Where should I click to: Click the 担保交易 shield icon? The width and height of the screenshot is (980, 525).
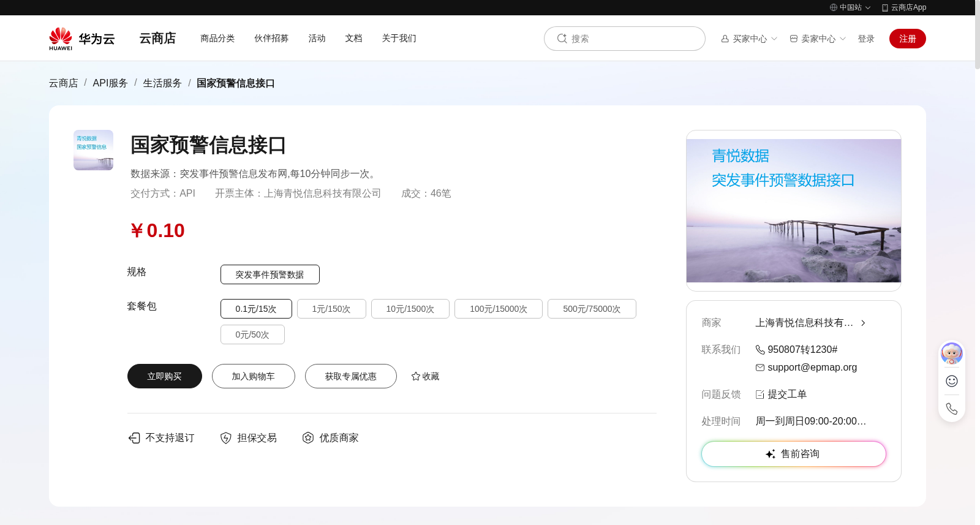(x=226, y=438)
